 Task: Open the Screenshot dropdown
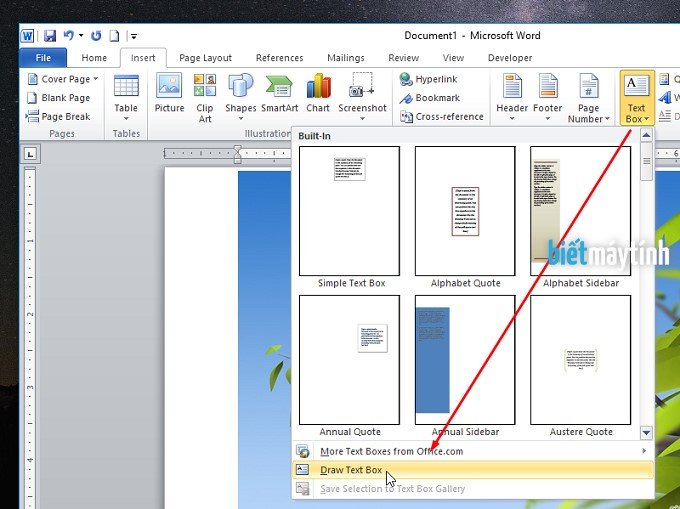click(362, 98)
